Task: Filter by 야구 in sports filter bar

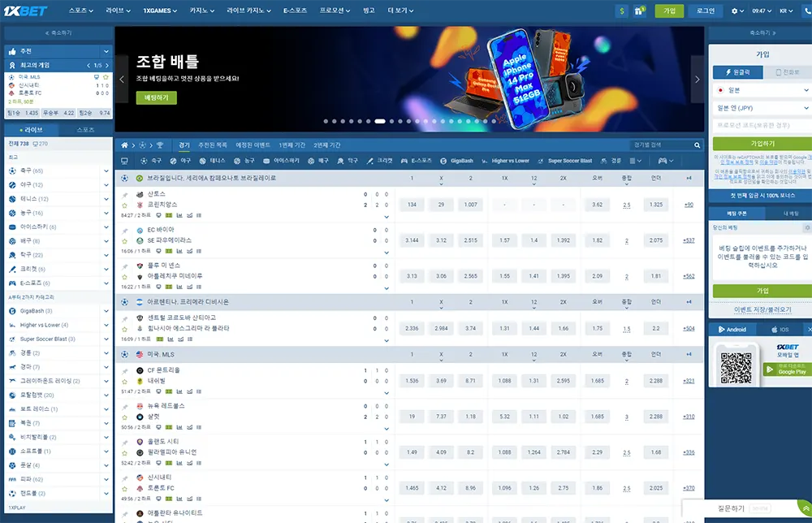Action: click(x=180, y=161)
